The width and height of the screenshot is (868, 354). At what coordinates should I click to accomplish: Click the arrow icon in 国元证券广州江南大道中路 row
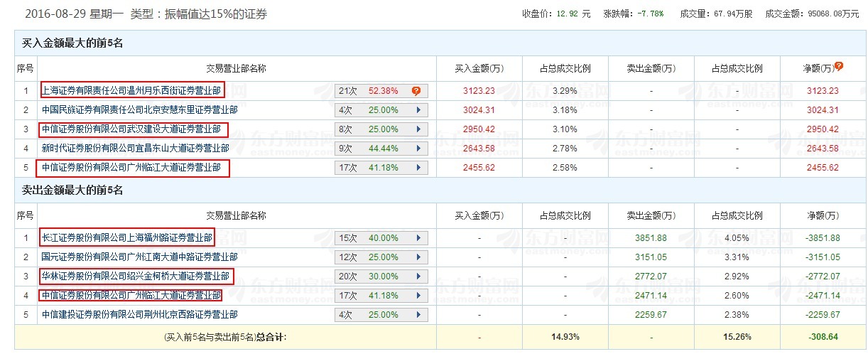(418, 257)
